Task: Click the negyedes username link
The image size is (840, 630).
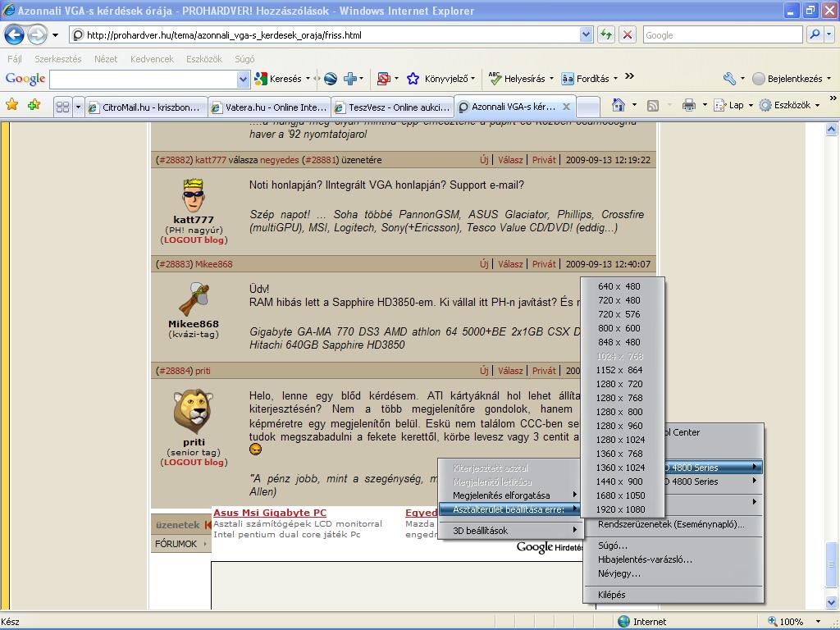Action: point(279,160)
